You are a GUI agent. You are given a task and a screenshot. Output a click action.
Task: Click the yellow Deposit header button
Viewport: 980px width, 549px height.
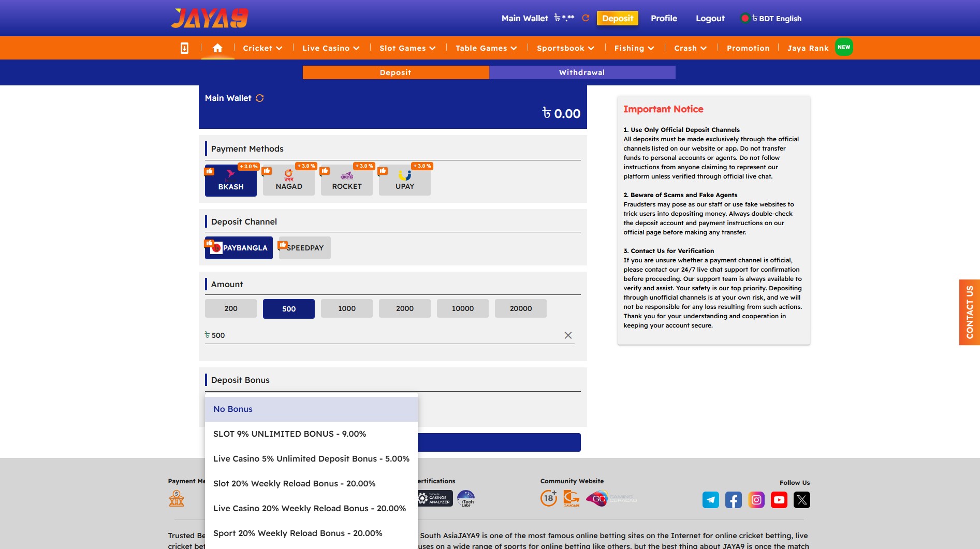click(x=618, y=18)
